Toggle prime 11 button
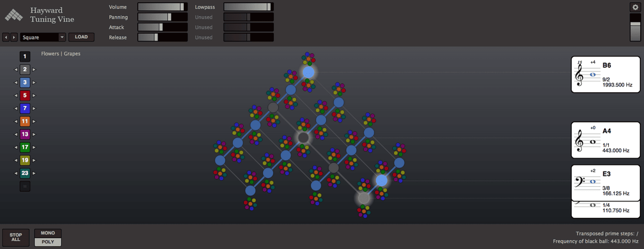Screen dimensions: 644x249 coord(25,121)
